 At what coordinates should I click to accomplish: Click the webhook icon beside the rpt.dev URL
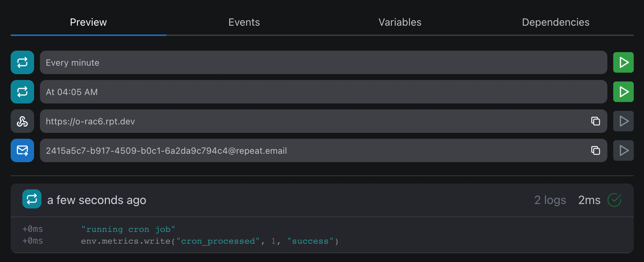(22, 121)
